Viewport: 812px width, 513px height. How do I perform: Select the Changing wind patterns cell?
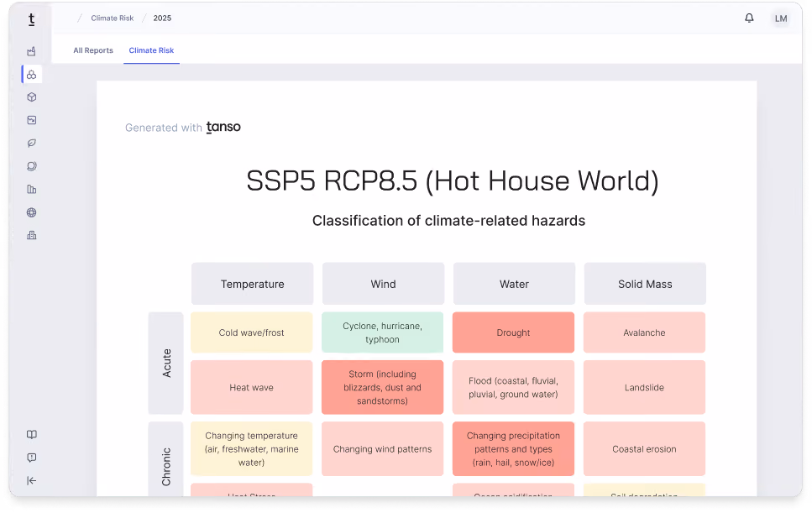coord(382,449)
